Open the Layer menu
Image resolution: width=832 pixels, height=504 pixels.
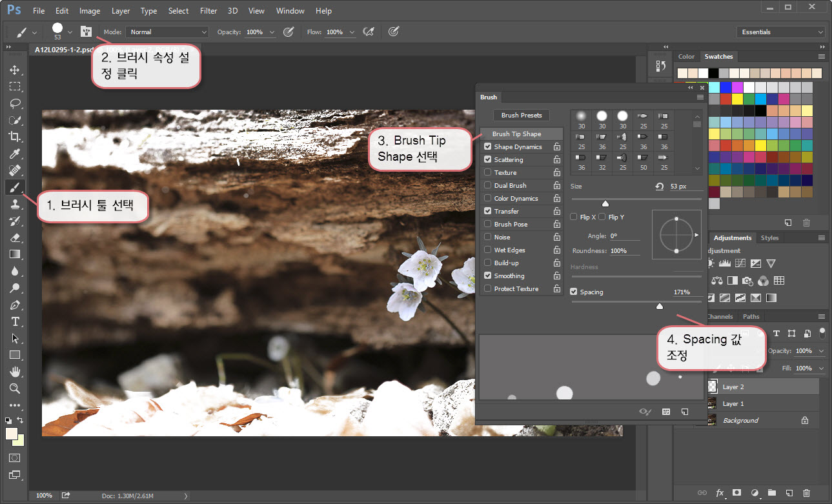click(x=121, y=10)
